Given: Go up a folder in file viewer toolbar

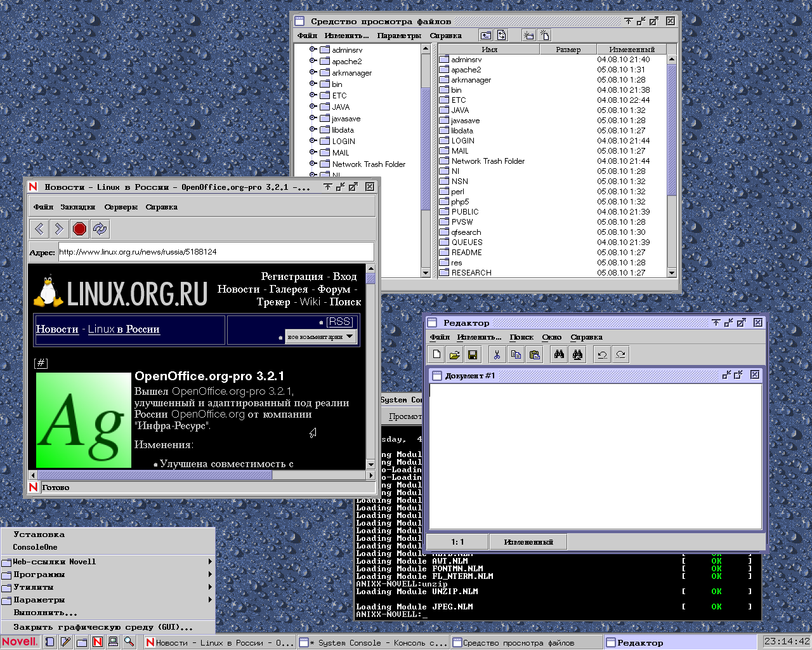Looking at the screenshot, I should point(486,36).
